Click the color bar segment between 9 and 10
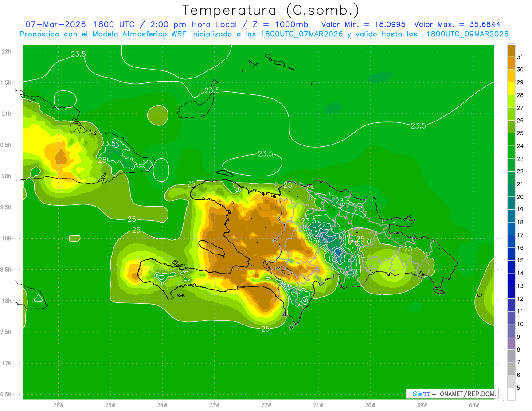 coord(511,331)
